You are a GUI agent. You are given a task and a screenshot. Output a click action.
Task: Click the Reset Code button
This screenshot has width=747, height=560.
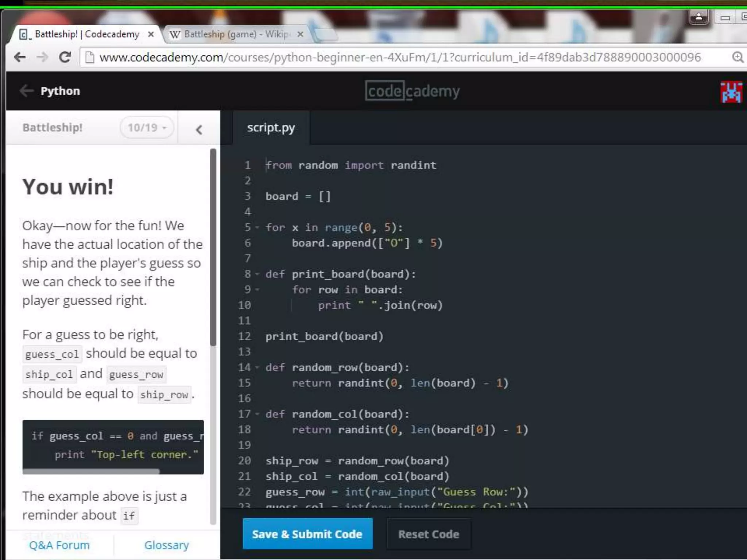pyautogui.click(x=429, y=534)
